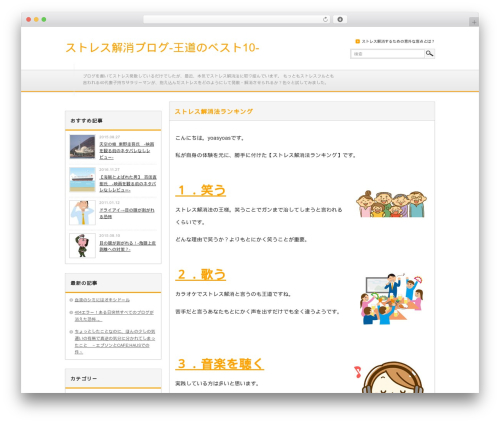Click the tanker ship illustration thumbnail
Image resolution: width=500 pixels, height=423 pixels.
pos(82,180)
